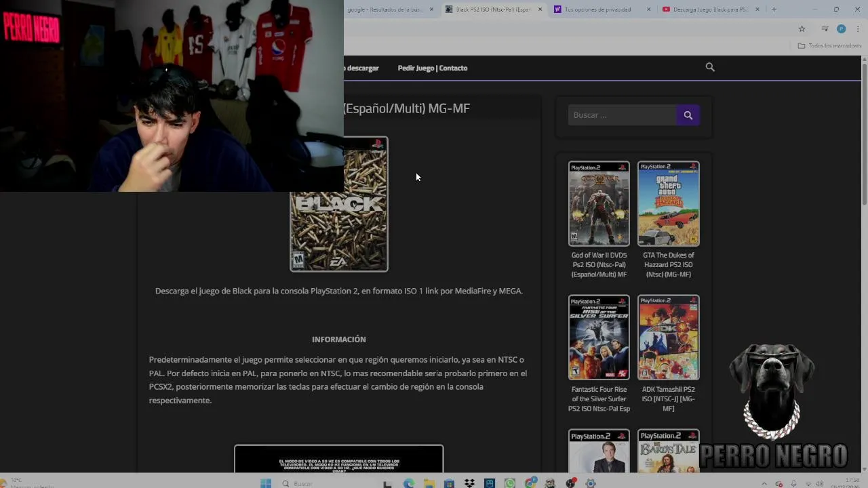The image size is (868, 488).
Task: Open Fantastic Four Rise of the Silver Surfer link
Action: click(x=599, y=399)
